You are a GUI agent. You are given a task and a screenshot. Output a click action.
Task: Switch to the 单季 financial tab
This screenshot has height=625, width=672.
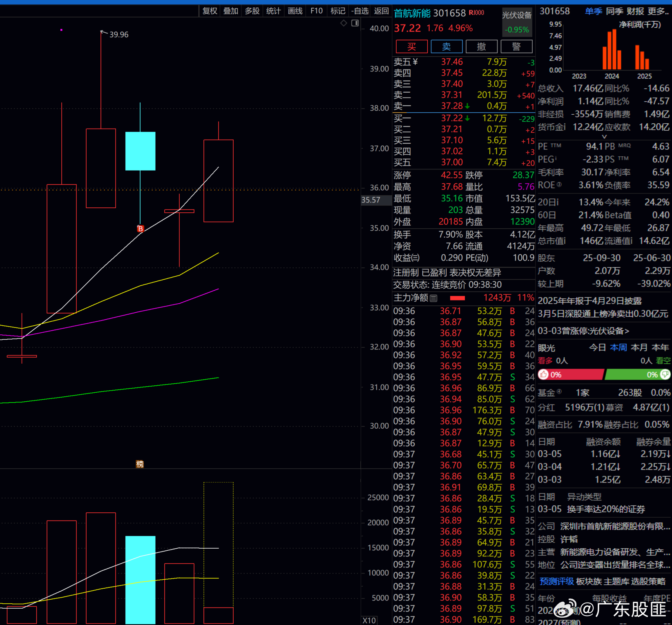[x=594, y=11]
